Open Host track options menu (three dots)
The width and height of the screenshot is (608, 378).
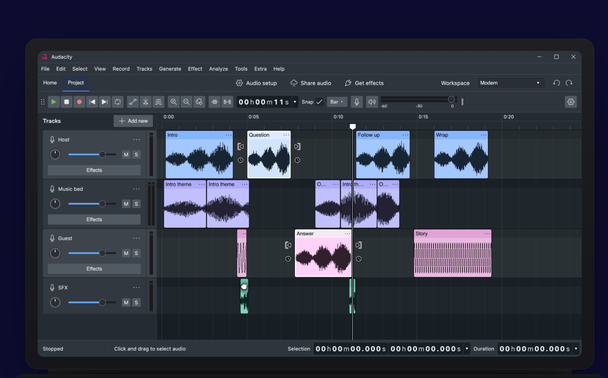coord(136,140)
